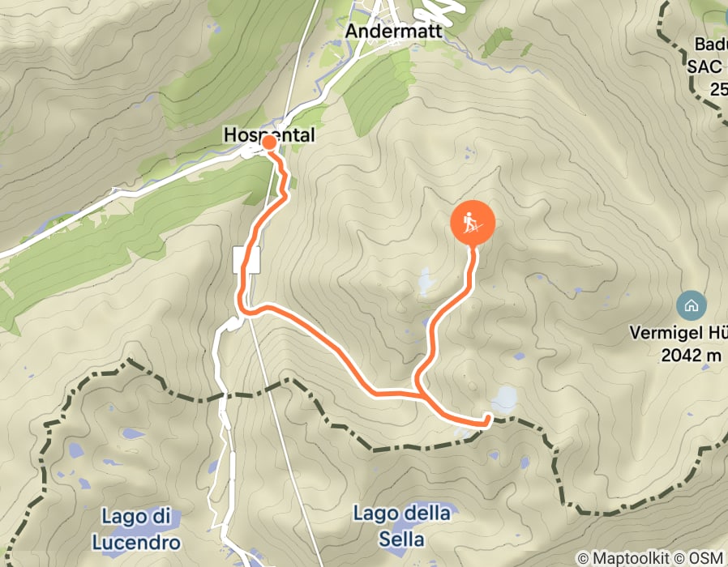Click the white gallery rectangle on pass road
The width and height of the screenshot is (728, 567).
246,260
